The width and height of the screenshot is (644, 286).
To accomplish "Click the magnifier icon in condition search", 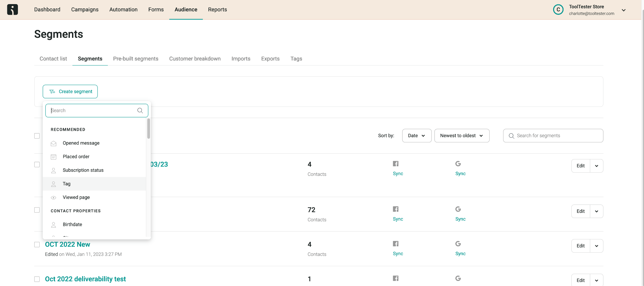I will (x=140, y=111).
